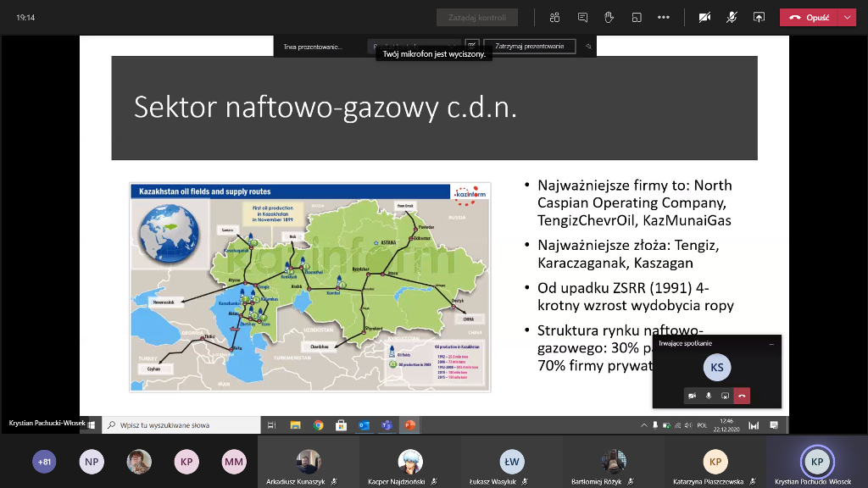Screen dimensions: 868x488
Task: Click red hang-up button in Trwające spotkanie popup
Action: click(x=742, y=396)
